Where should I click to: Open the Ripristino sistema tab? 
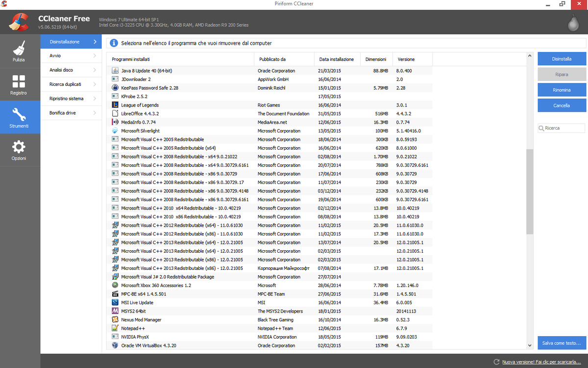[x=71, y=99]
